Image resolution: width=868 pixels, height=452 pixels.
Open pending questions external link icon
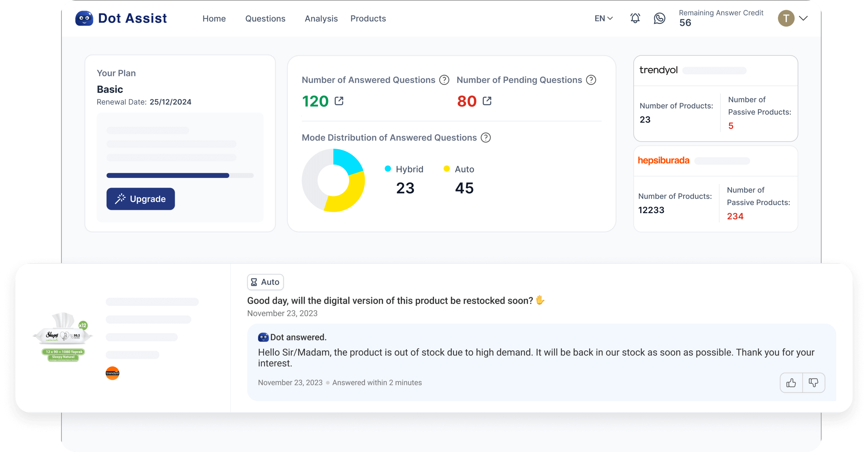(487, 101)
